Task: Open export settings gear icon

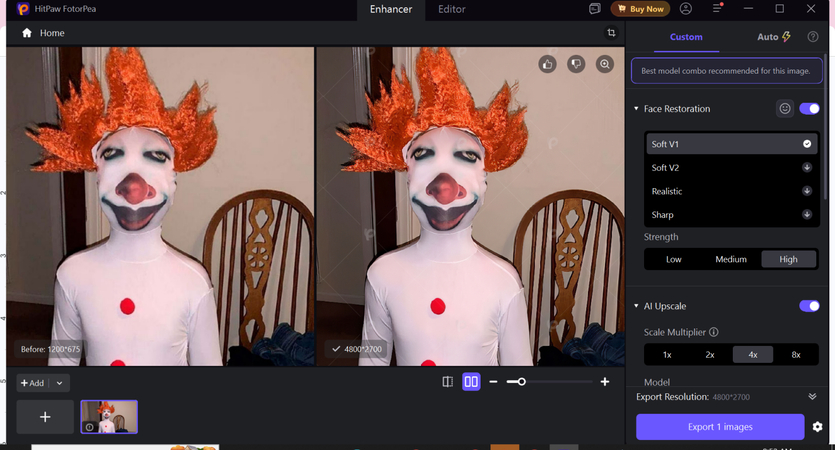Action: [x=817, y=427]
